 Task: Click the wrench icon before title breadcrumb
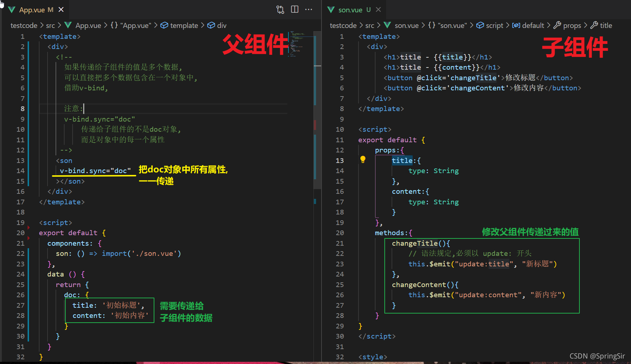(594, 25)
